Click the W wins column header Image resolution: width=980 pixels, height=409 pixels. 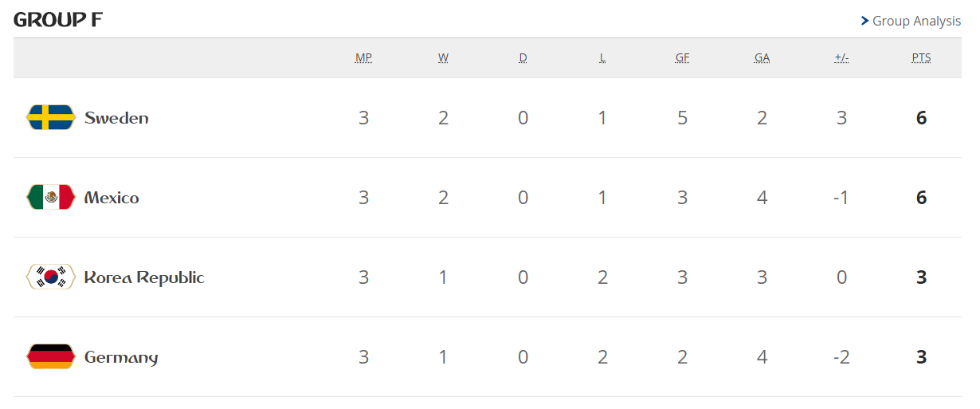[443, 58]
